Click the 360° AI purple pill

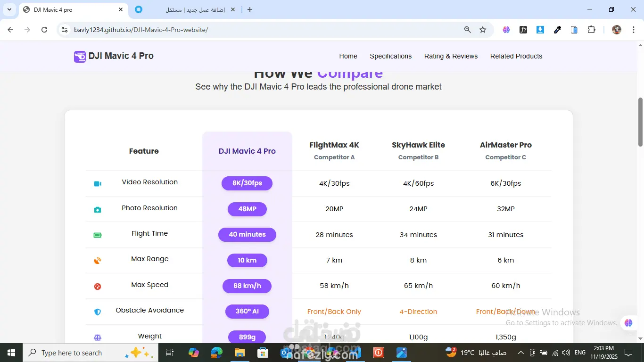pos(247,311)
